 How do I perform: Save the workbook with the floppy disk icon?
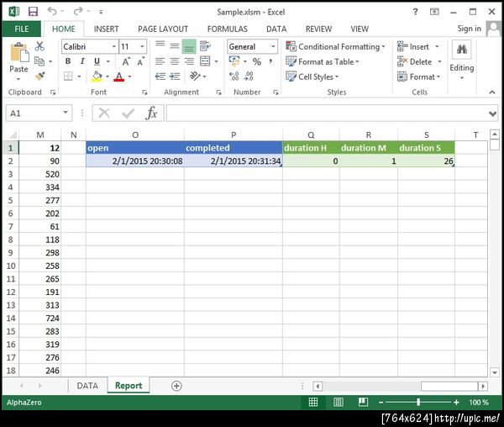33,12
